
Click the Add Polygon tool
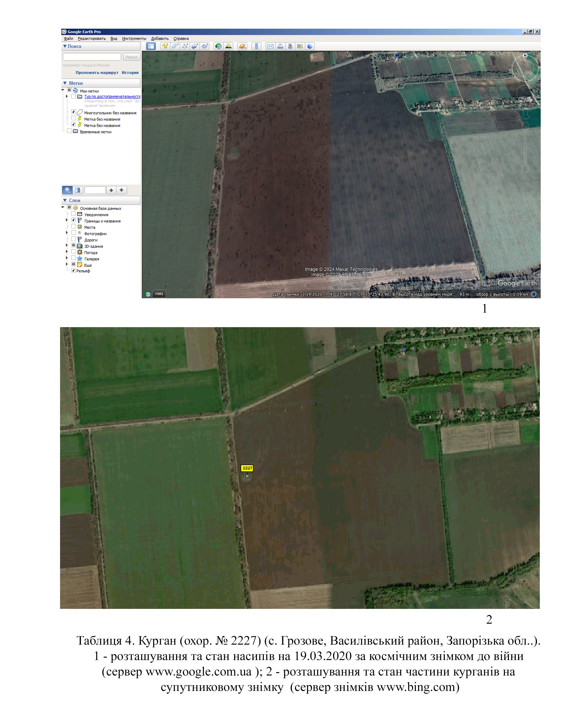175,46
